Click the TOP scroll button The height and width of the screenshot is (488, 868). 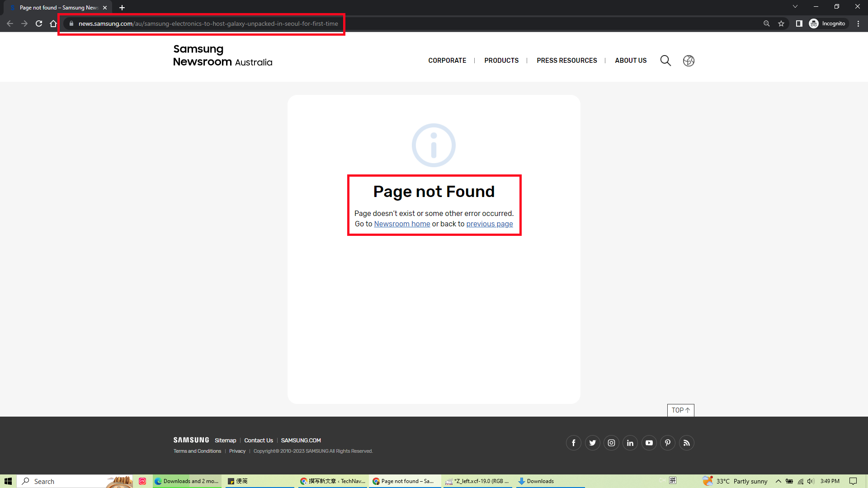pos(680,410)
